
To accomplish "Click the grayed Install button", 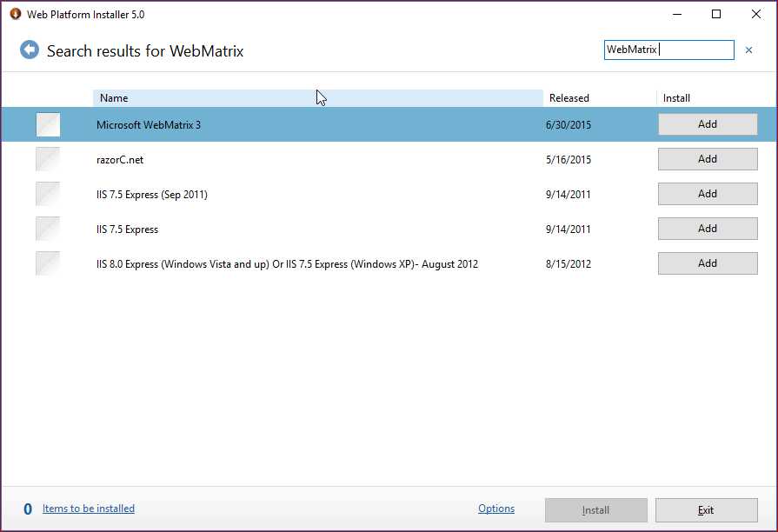I will [x=596, y=510].
